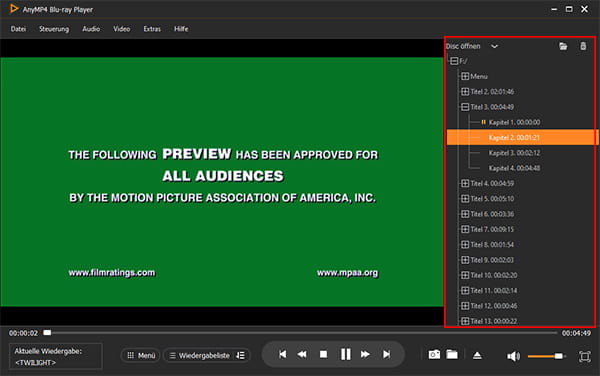Skip to the next chapter
Viewport: 600px width, 376px height.
386,355
